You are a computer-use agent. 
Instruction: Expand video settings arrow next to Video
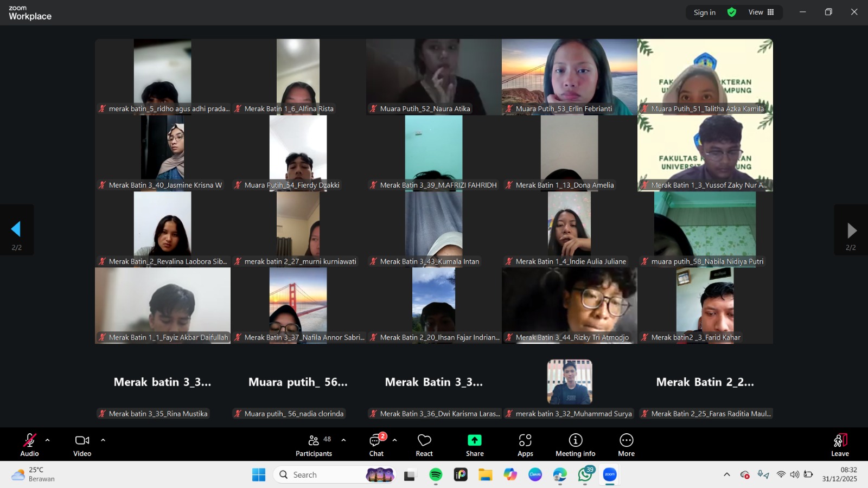pos(103,440)
